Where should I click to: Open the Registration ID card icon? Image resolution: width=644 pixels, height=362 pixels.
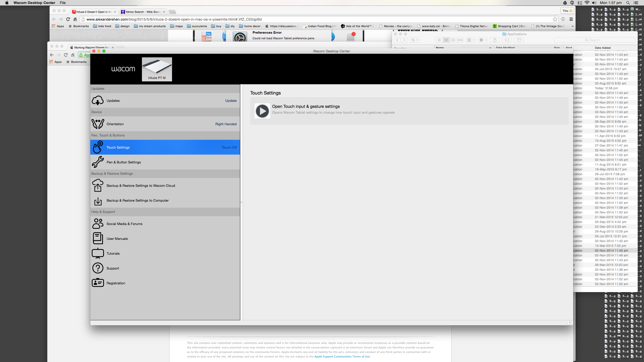98,283
